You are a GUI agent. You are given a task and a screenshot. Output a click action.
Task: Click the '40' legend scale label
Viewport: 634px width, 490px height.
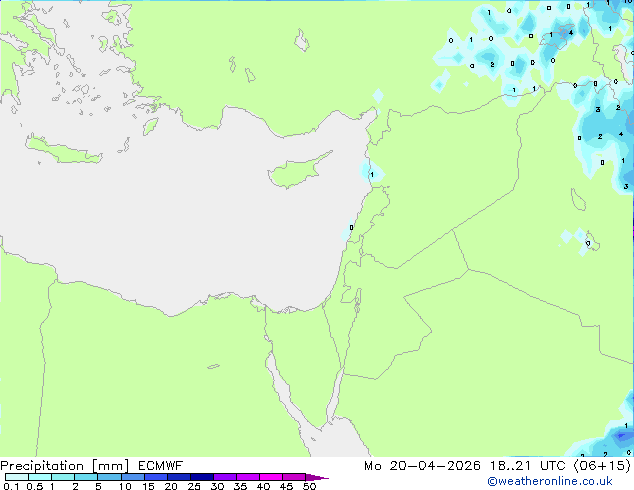pos(263,486)
